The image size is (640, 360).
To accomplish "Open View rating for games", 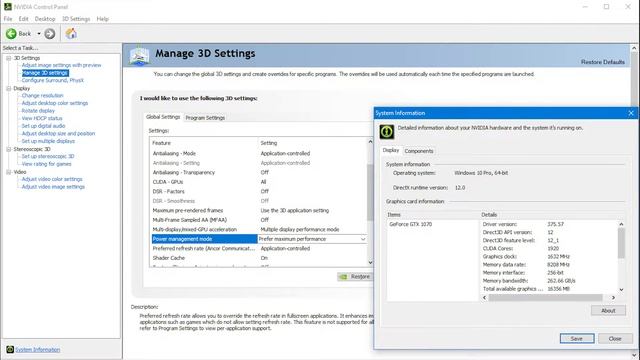I will click(46, 164).
